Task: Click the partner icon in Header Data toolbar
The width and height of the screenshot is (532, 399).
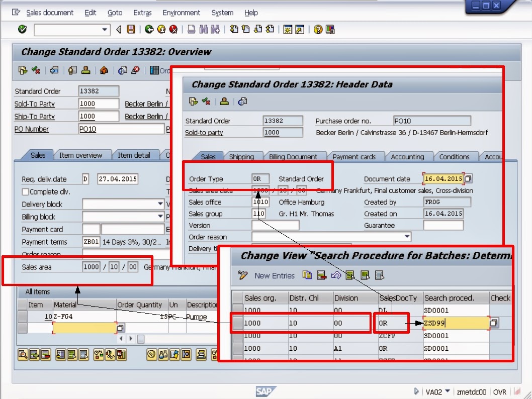Action: click(x=224, y=102)
